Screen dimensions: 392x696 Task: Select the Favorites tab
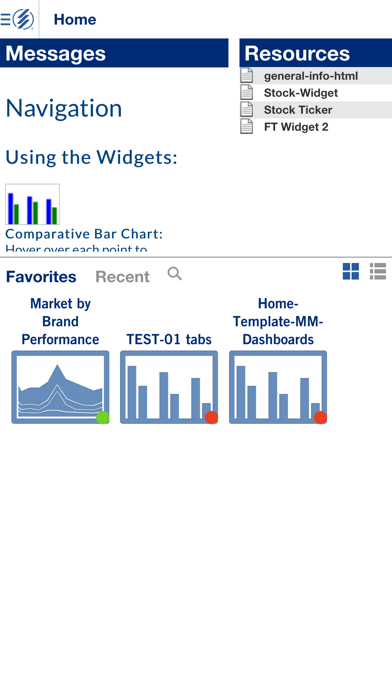(41, 277)
